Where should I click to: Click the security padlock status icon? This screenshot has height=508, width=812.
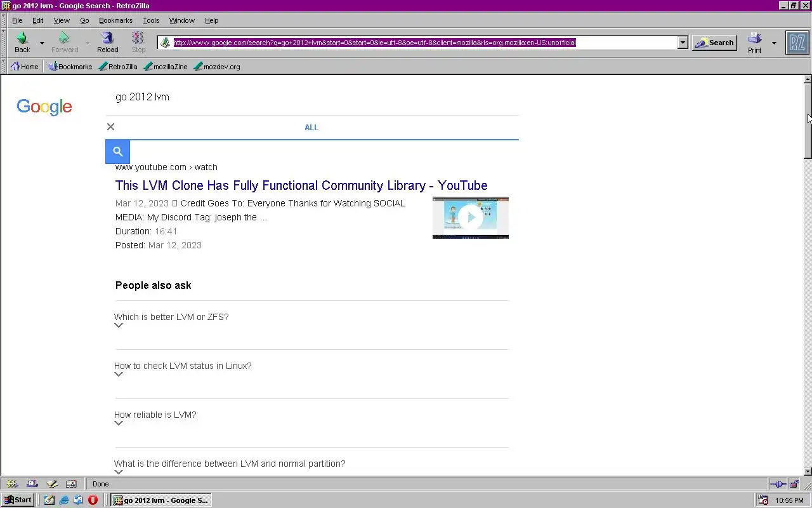point(794,484)
